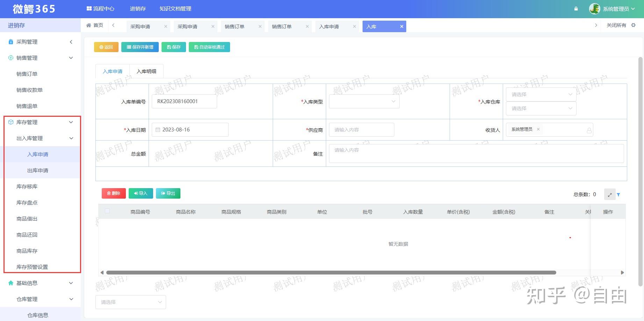644x321 pixels.
Task: Open the 系统管理员 user menu
Action: point(618,9)
